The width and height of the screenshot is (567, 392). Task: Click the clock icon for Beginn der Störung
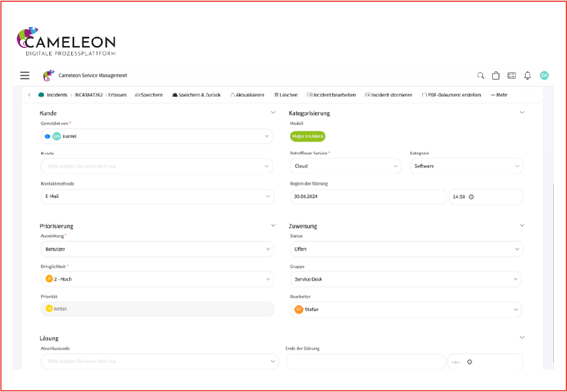coord(472,197)
